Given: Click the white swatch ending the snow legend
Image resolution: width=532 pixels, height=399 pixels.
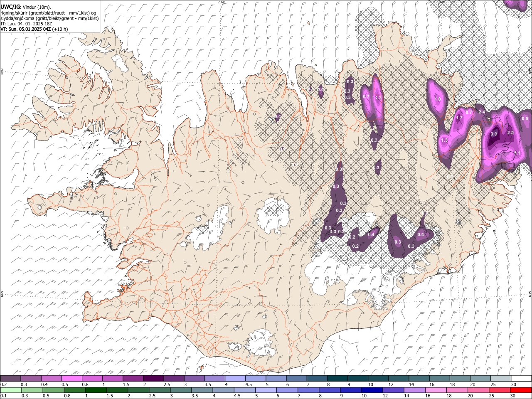Looking at the screenshot, I should [x=521, y=378].
